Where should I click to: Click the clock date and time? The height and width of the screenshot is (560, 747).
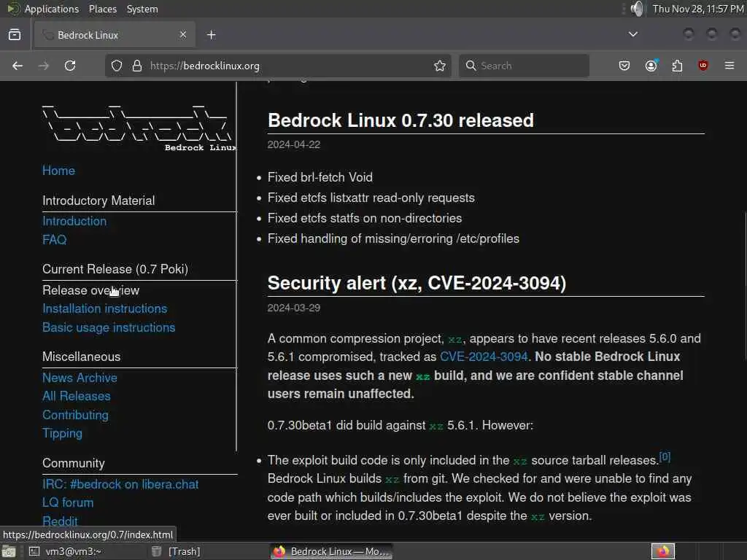[698, 9]
